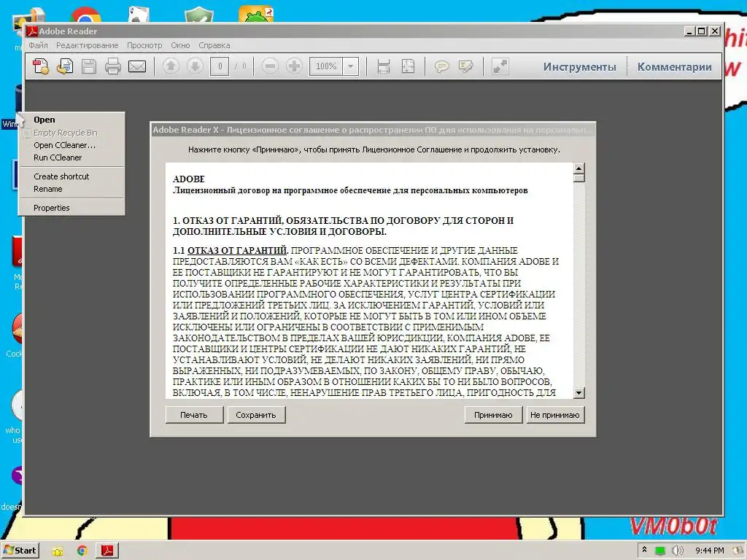The width and height of the screenshot is (747, 560).
Task: Click the Read mode expand icon
Action: [500, 66]
